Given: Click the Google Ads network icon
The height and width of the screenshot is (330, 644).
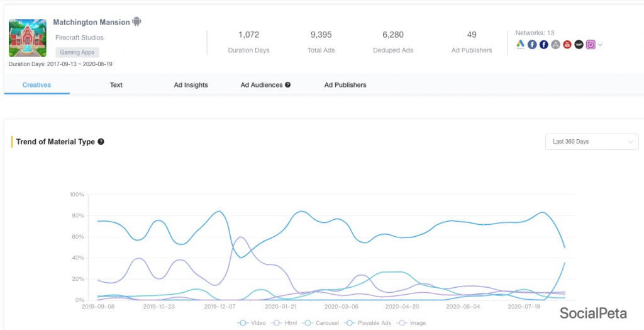Looking at the screenshot, I should pyautogui.click(x=520, y=45).
